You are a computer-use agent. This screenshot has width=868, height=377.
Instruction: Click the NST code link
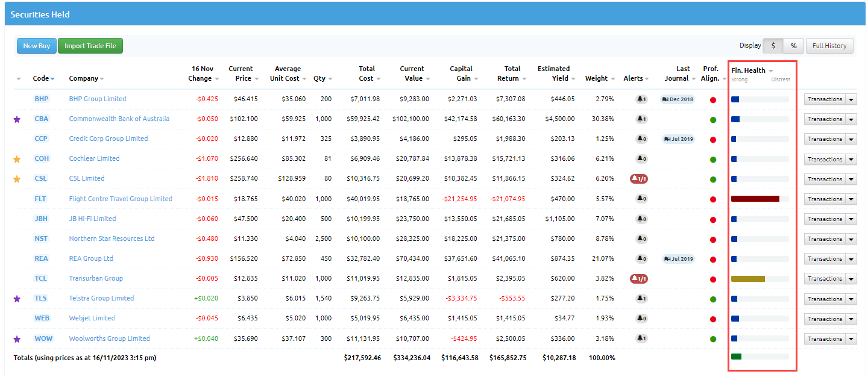pyautogui.click(x=41, y=238)
